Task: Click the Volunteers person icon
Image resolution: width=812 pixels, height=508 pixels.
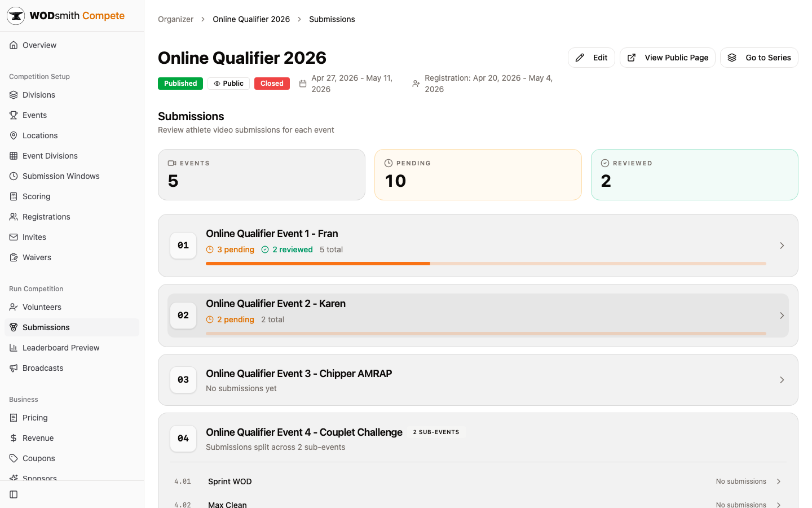Action: pyautogui.click(x=14, y=307)
